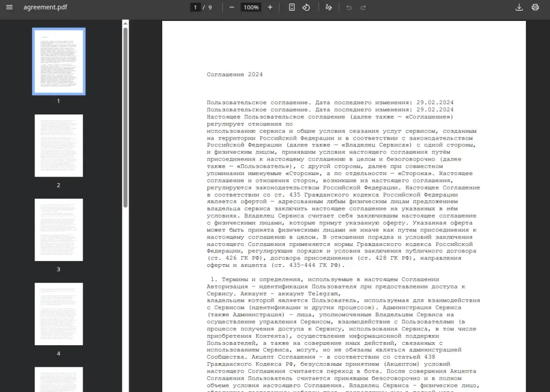This screenshot has height=392, width=550.
Task: Click the 100% zoom level field
Action: tap(251, 7)
